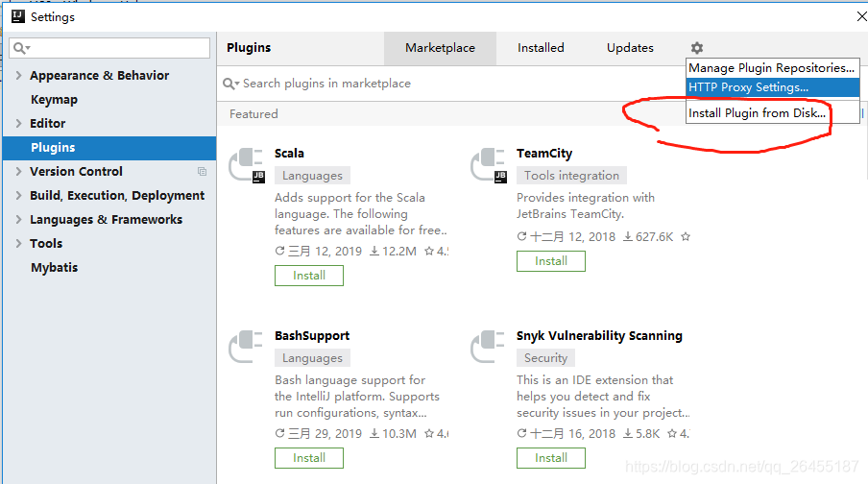Expand the Appearance & Behavior section
The image size is (868, 484).
pyautogui.click(x=19, y=75)
